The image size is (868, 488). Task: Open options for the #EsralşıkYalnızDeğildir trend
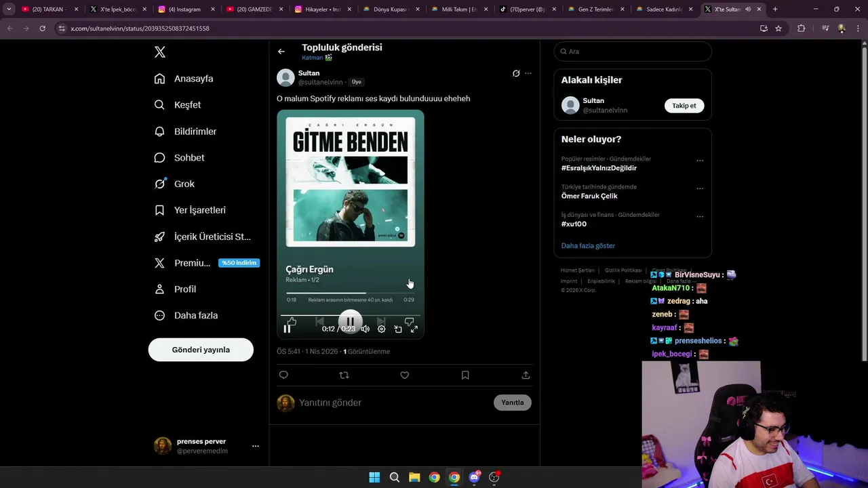pyautogui.click(x=700, y=161)
